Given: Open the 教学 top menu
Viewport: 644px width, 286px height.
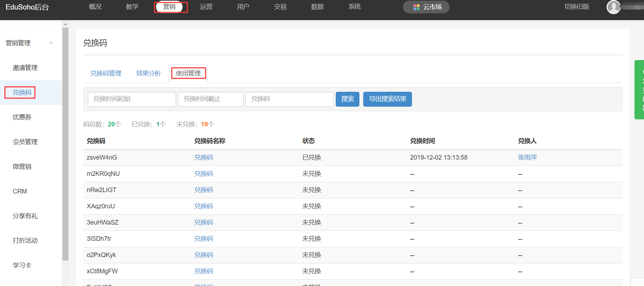Looking at the screenshot, I should click(132, 7).
